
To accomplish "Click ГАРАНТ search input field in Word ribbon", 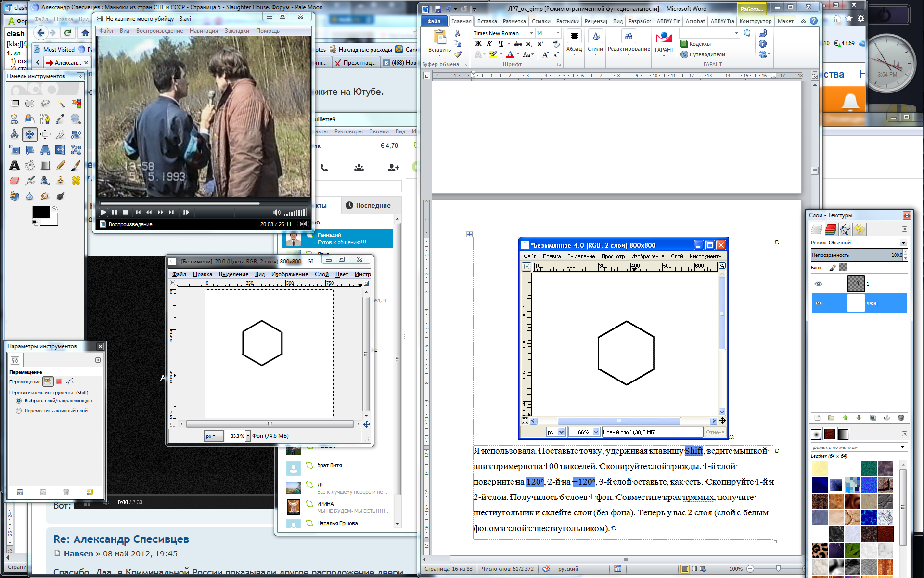I will (709, 33).
